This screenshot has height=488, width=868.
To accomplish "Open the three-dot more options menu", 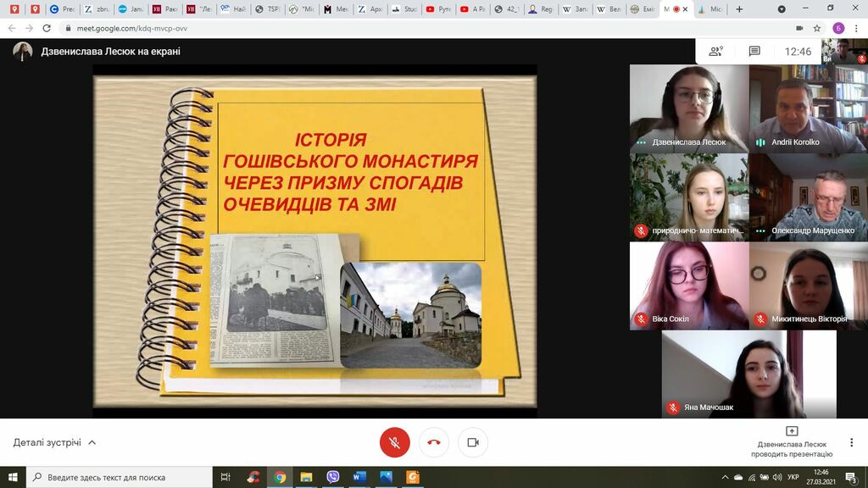I will point(851,442).
